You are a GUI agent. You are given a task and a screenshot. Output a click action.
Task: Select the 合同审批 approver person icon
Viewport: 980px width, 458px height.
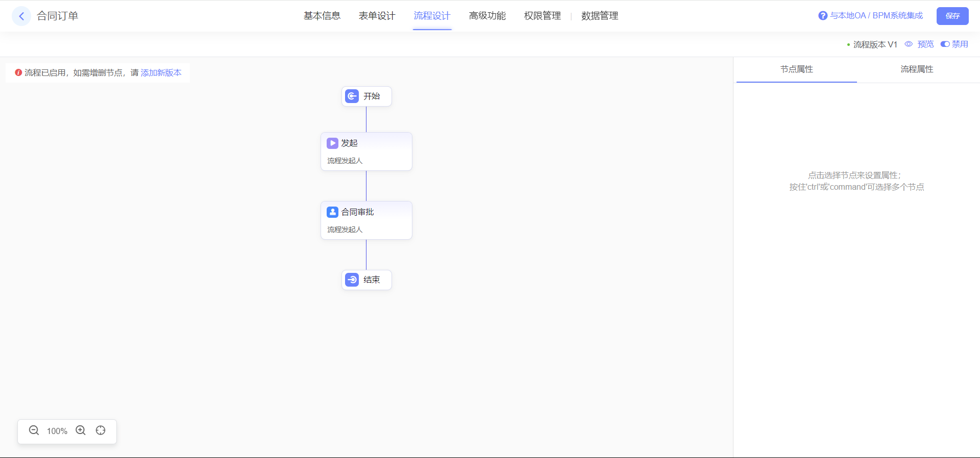tap(332, 212)
